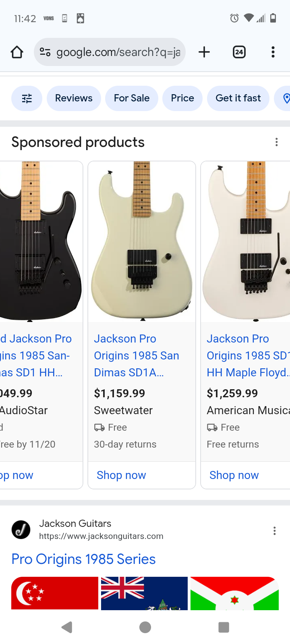Open the Pro Origins 1985 Series link
The image size is (290, 644).
(x=83, y=559)
